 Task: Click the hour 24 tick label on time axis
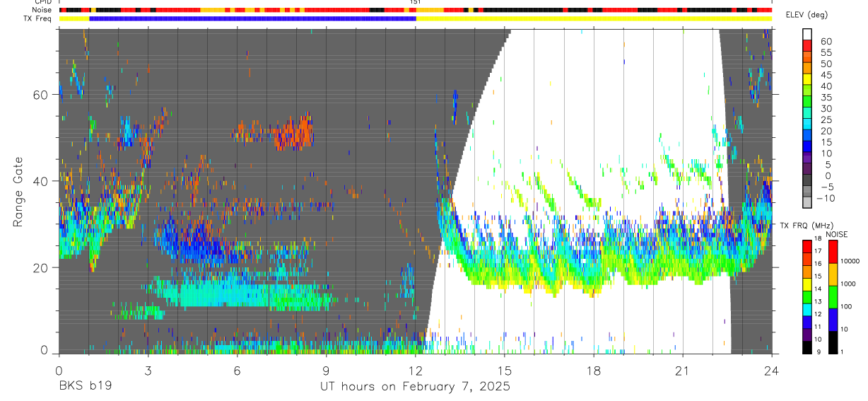772,370
